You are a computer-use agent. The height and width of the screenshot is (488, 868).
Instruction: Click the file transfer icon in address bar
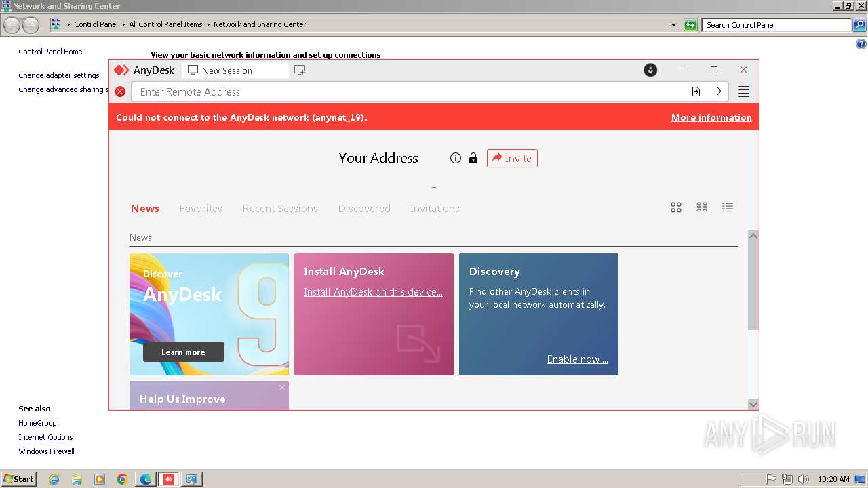(696, 91)
